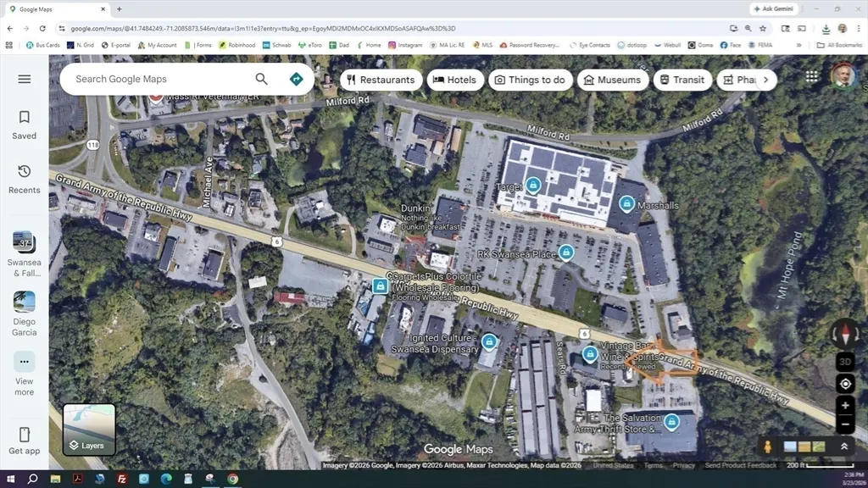
Task: Click the compass to reset north
Action: pyautogui.click(x=845, y=334)
